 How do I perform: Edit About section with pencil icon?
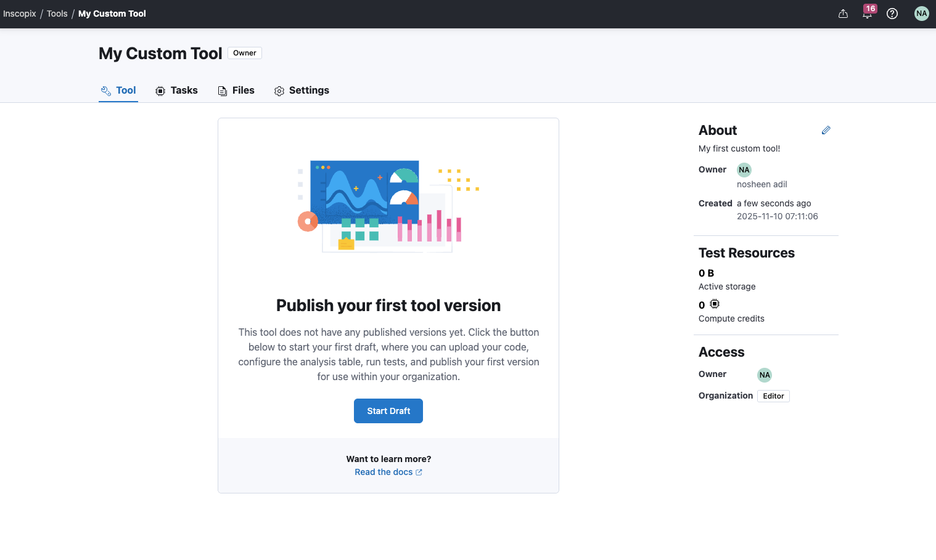(x=826, y=130)
